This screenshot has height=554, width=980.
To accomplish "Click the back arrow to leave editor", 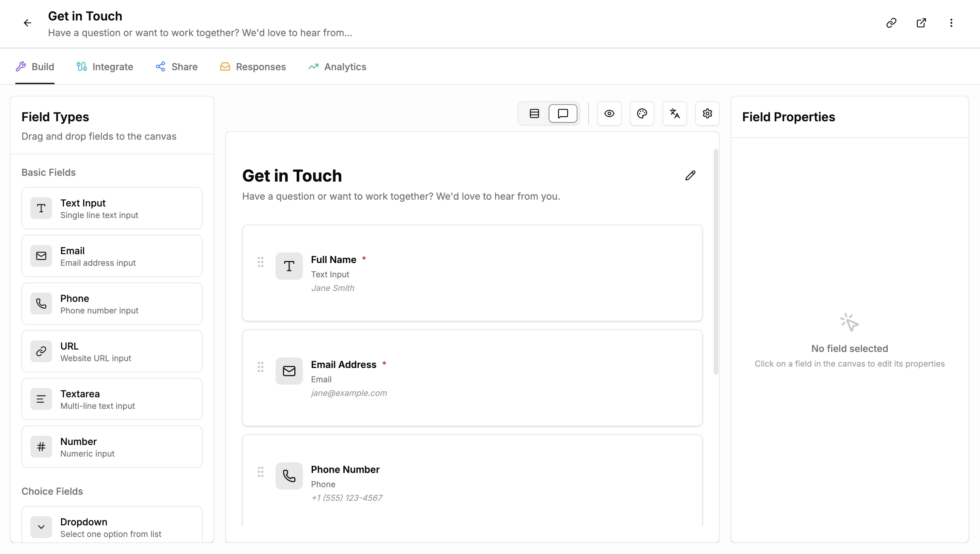I will (x=27, y=23).
